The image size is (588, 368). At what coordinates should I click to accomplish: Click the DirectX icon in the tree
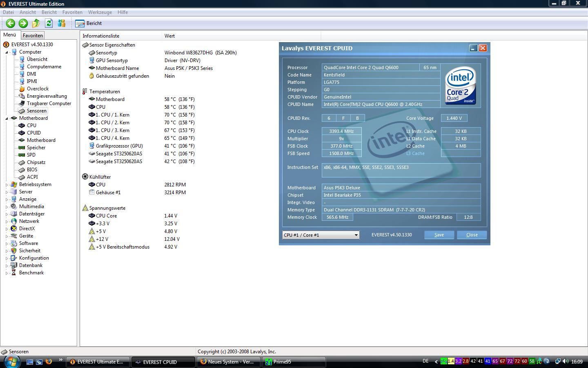click(x=14, y=229)
